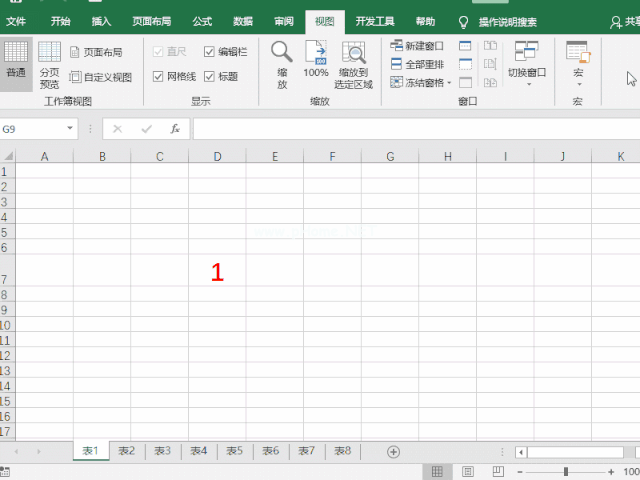The image size is (640, 480).
Task: Click the zoom slider handle
Action: (x=566, y=472)
